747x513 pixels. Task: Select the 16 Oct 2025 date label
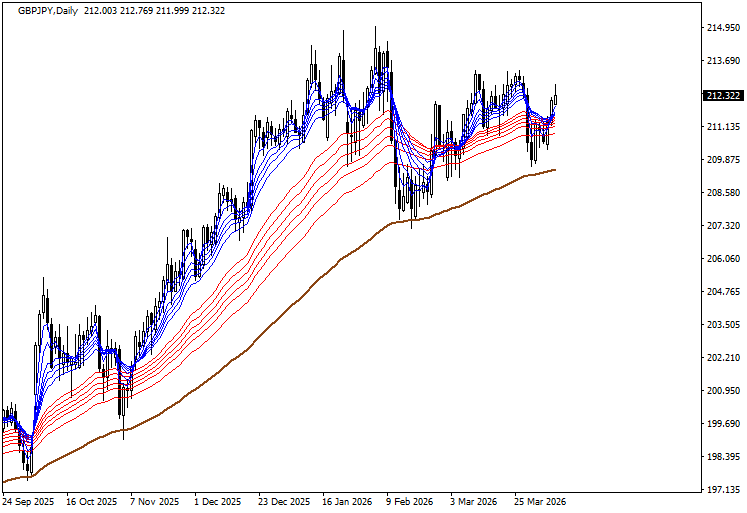[93, 502]
